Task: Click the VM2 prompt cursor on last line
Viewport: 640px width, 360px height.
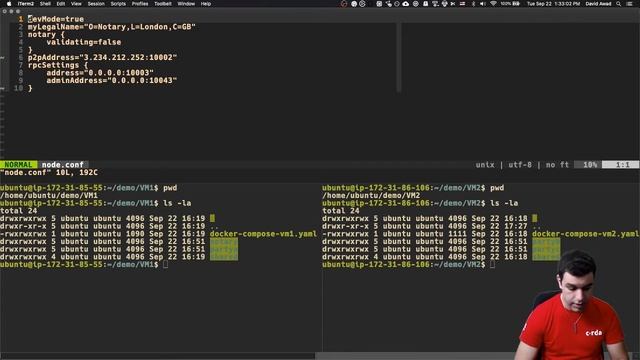Action: (x=492, y=264)
